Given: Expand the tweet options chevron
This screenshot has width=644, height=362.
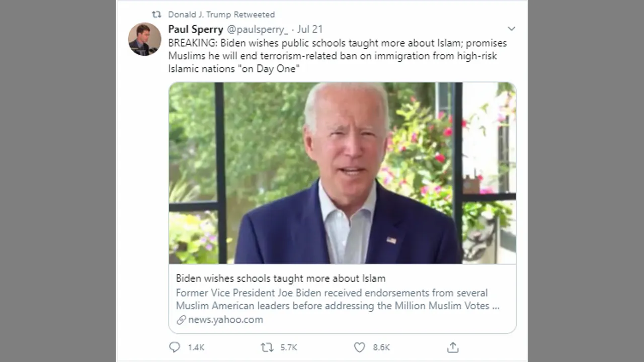Looking at the screenshot, I should pyautogui.click(x=511, y=29).
